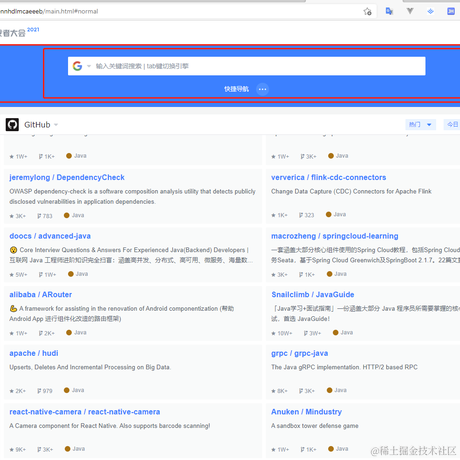This screenshot has width=460, height=460.
Task: Click 'The Java gRPC implementation' description
Action: click(x=344, y=367)
